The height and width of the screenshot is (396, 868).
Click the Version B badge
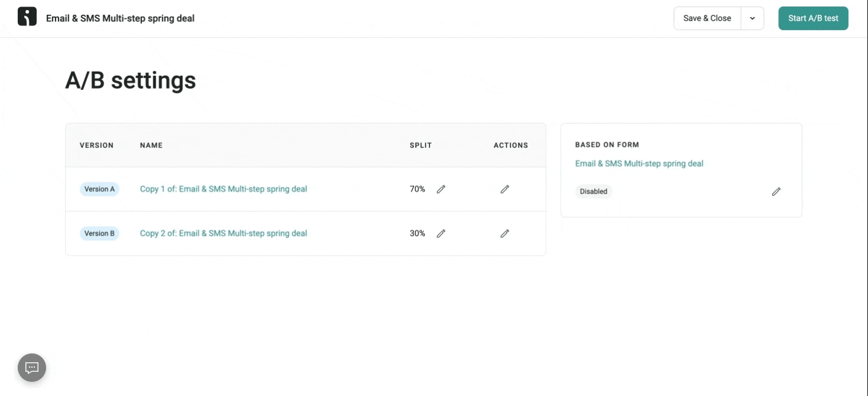[x=99, y=234]
